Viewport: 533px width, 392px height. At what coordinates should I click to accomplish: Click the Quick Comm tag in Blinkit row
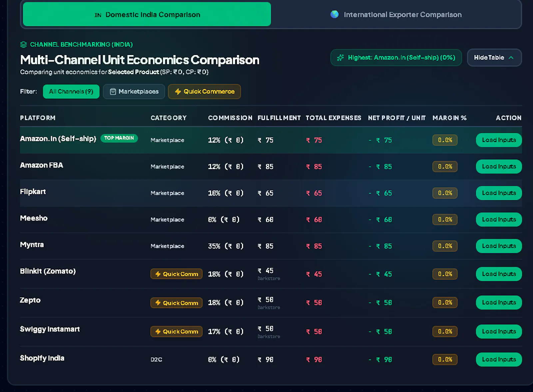point(176,274)
